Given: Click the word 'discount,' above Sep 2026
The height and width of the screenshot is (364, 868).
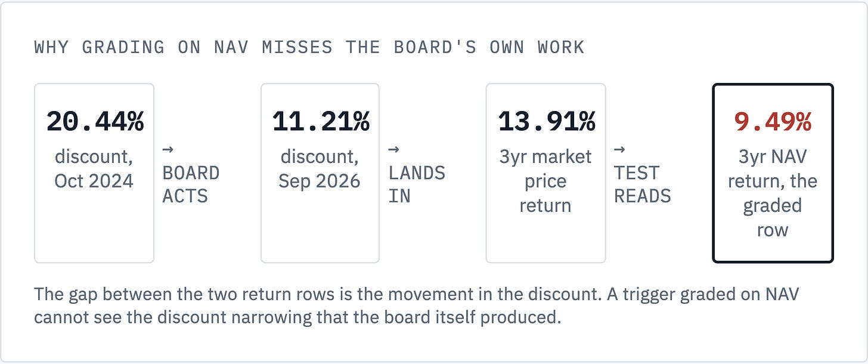Looking at the screenshot, I should click(320, 157).
